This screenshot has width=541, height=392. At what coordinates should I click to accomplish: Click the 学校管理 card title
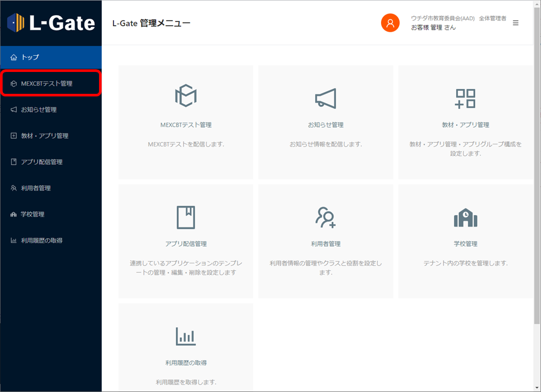point(465,244)
